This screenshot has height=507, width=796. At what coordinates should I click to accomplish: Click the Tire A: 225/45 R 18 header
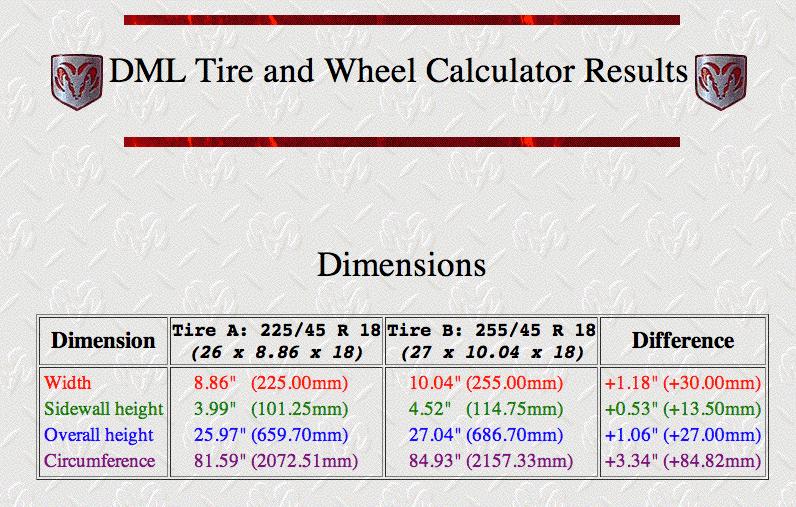coord(275,330)
